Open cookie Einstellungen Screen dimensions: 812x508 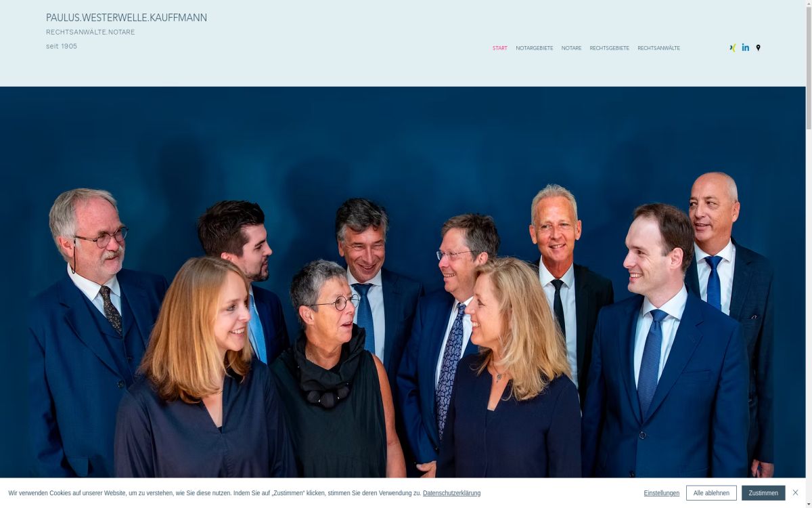coord(661,493)
